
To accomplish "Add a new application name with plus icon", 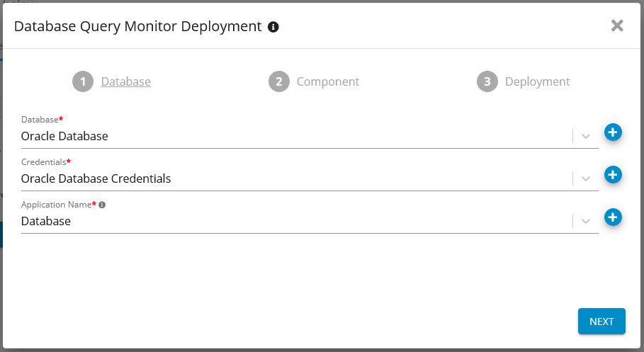I will point(613,217).
